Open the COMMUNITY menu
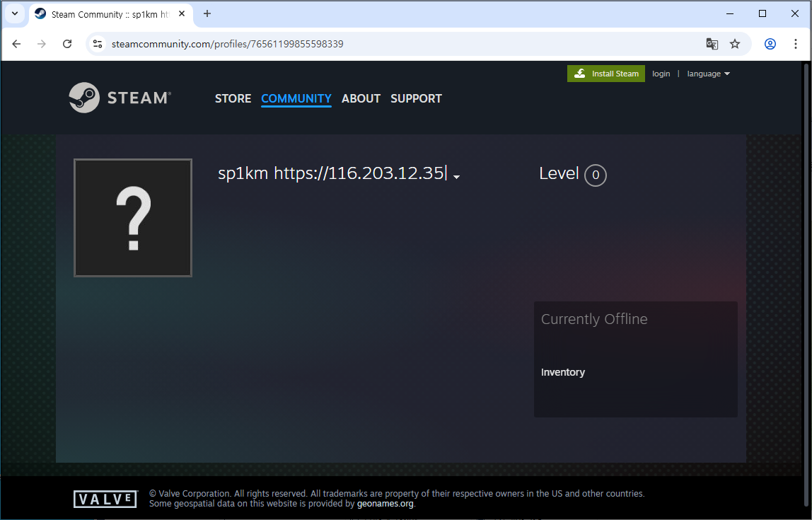This screenshot has width=812, height=520. coord(296,98)
